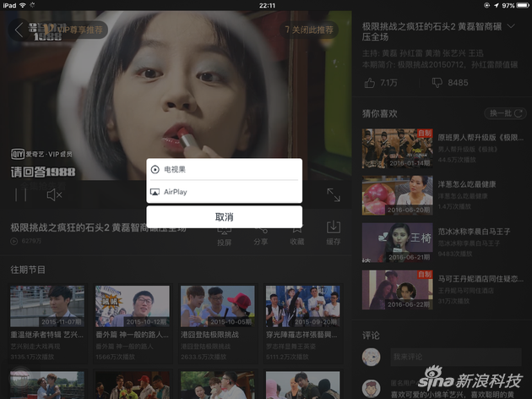This screenshot has height=399, width=532.
Task: Refresh suggestions with 换一批 button
Action: (505, 113)
